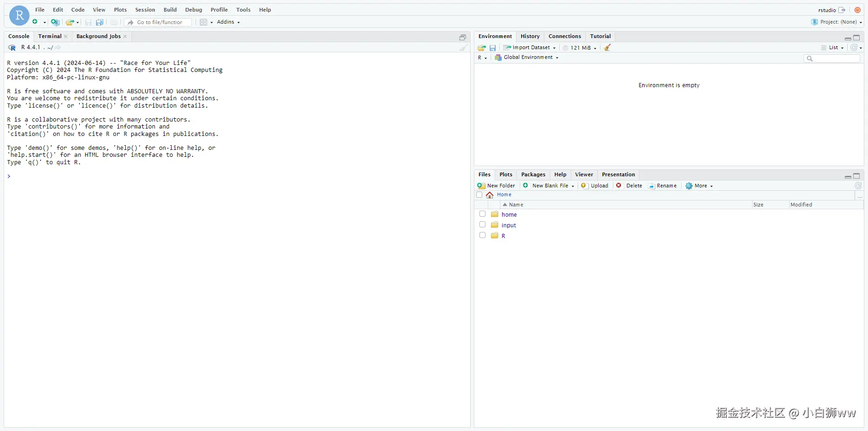The height and width of the screenshot is (431, 868).
Task: Open the Profile menu
Action: point(219,10)
